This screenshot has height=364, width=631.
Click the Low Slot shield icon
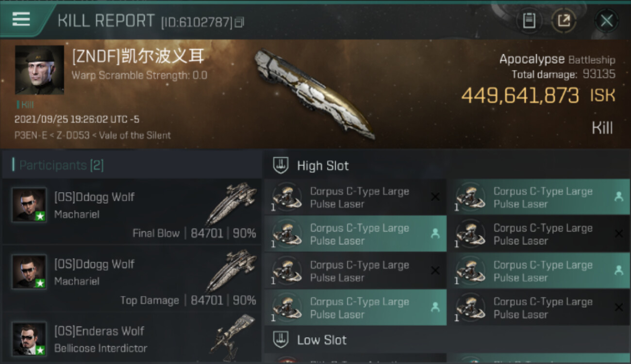(x=281, y=339)
